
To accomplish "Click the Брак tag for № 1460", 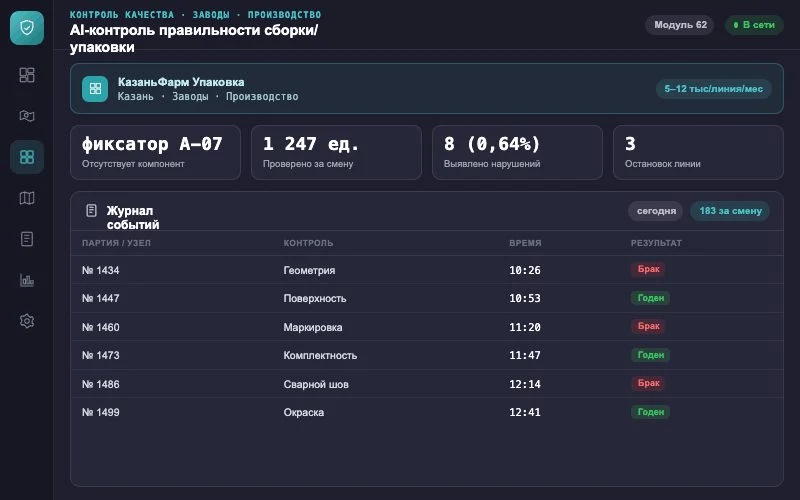I will (648, 326).
